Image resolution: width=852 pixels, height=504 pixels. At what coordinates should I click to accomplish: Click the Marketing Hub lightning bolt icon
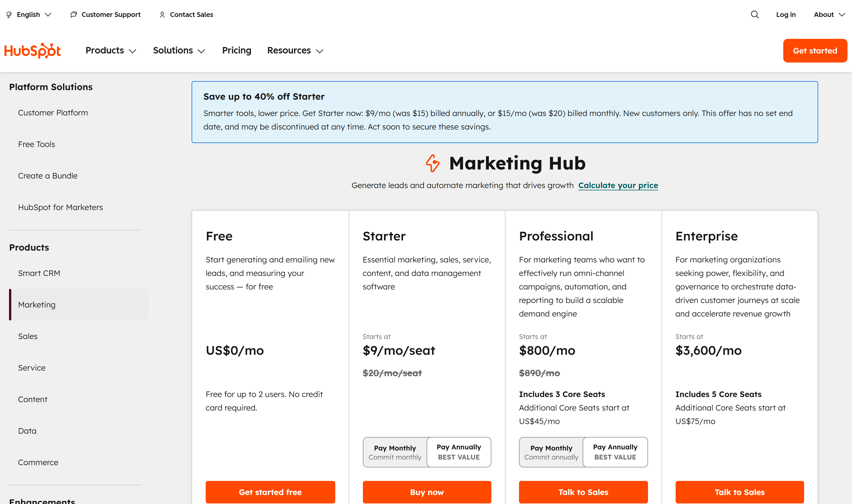[x=433, y=164]
